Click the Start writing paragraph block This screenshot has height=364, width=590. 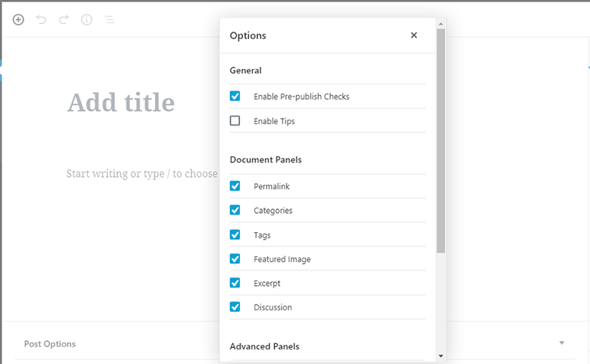(142, 174)
